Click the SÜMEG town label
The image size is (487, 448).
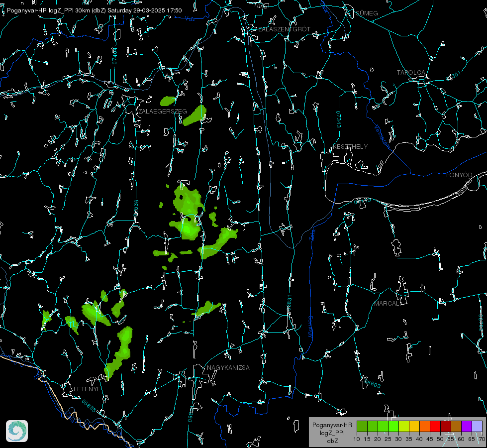[x=367, y=13]
